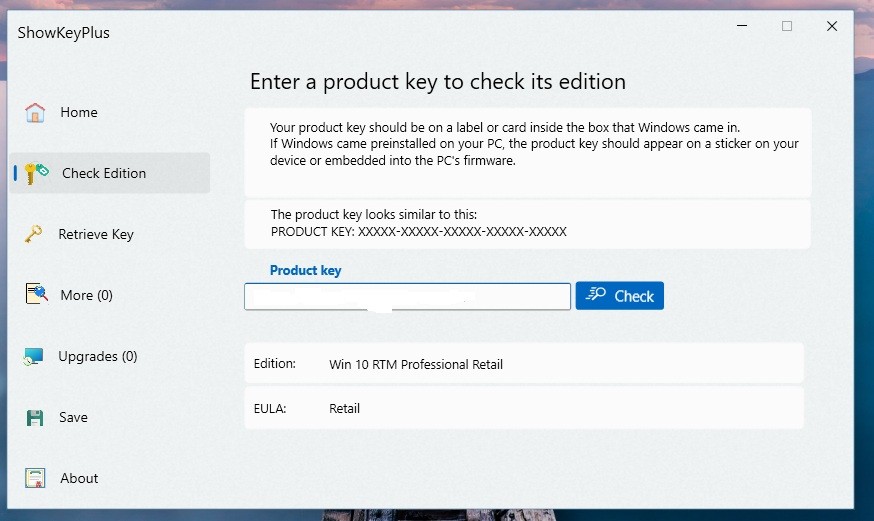Open the More (0) label
The height and width of the screenshot is (521, 874).
86,295
